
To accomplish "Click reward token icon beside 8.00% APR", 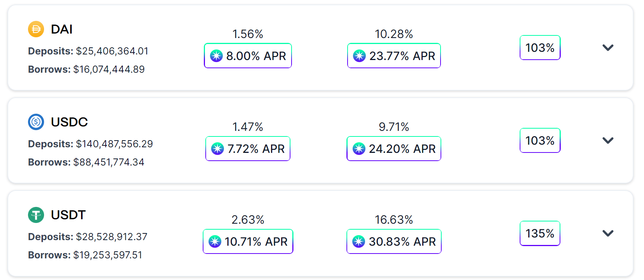I will (216, 56).
